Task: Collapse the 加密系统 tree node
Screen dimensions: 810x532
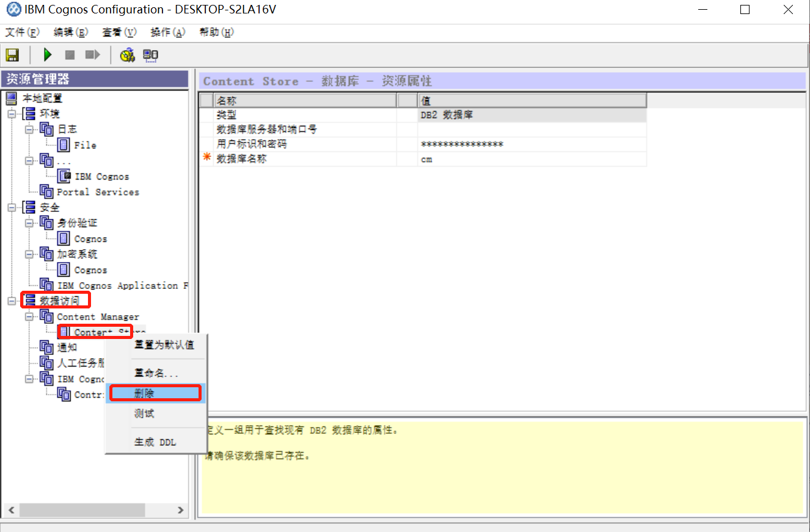Action: coord(29,254)
